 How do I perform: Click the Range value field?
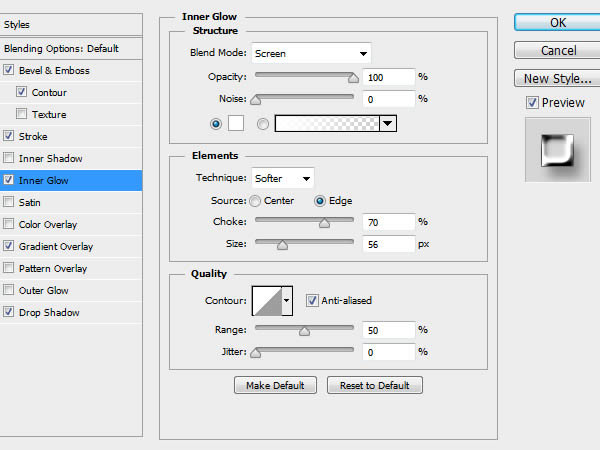389,330
